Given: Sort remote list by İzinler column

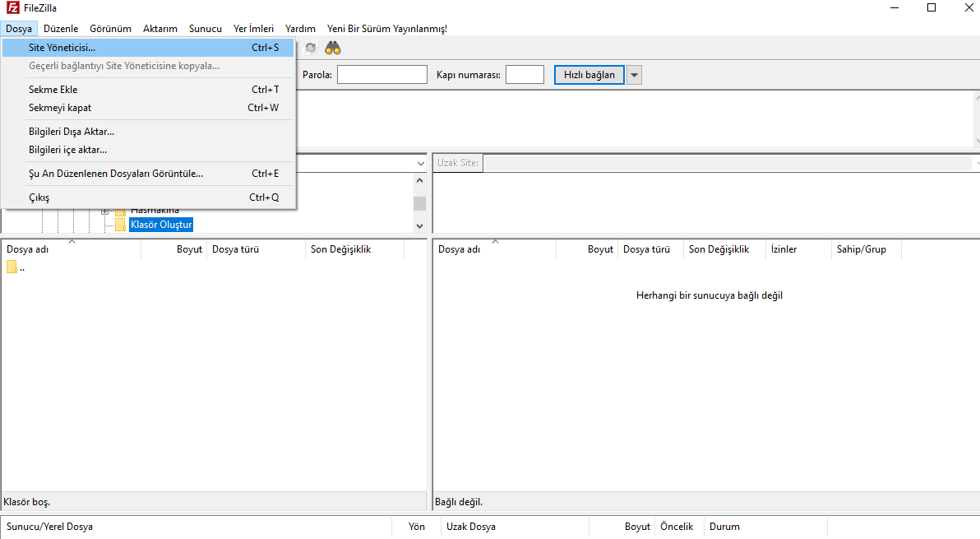Looking at the screenshot, I should point(799,249).
